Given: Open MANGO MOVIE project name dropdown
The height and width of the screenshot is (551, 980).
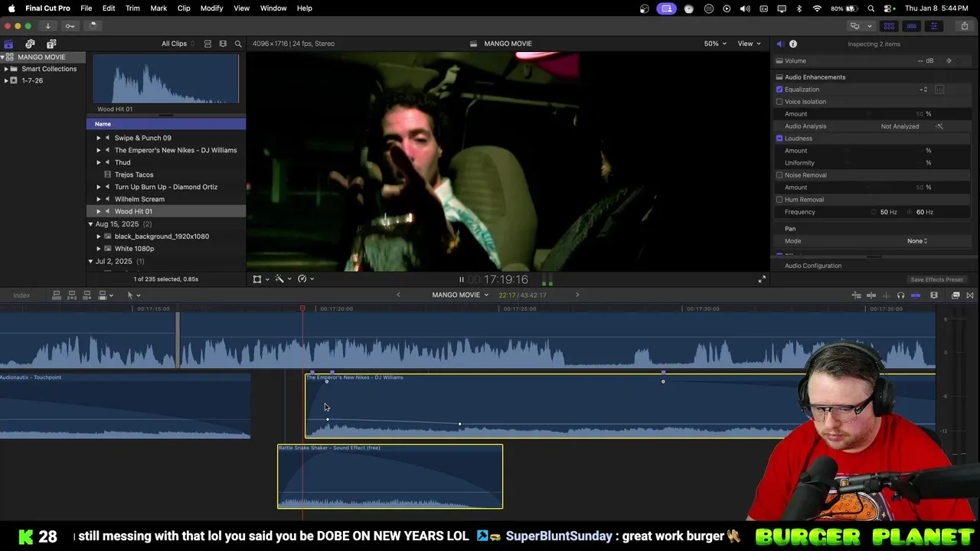Looking at the screenshot, I should tap(460, 295).
